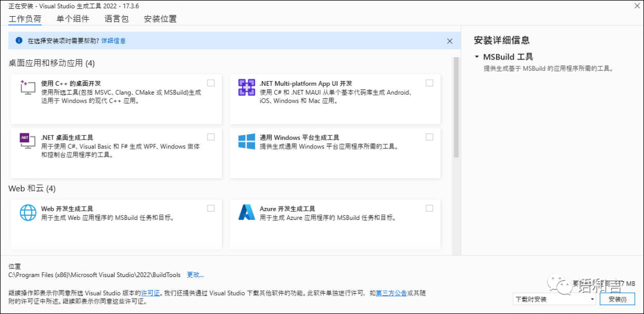Select the 通用 Windows 平台生成工具 checkbox
This screenshot has width=644, height=314.
click(430, 137)
